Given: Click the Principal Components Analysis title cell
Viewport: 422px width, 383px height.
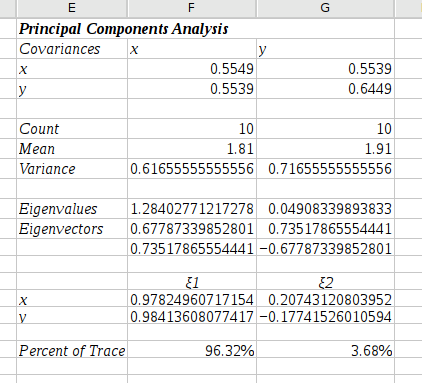Looking at the screenshot, I should click(124, 29).
